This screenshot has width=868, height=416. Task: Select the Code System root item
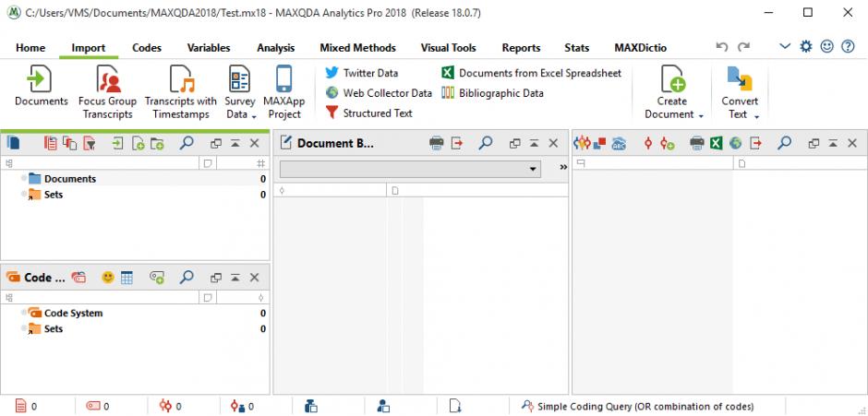pyautogui.click(x=73, y=313)
